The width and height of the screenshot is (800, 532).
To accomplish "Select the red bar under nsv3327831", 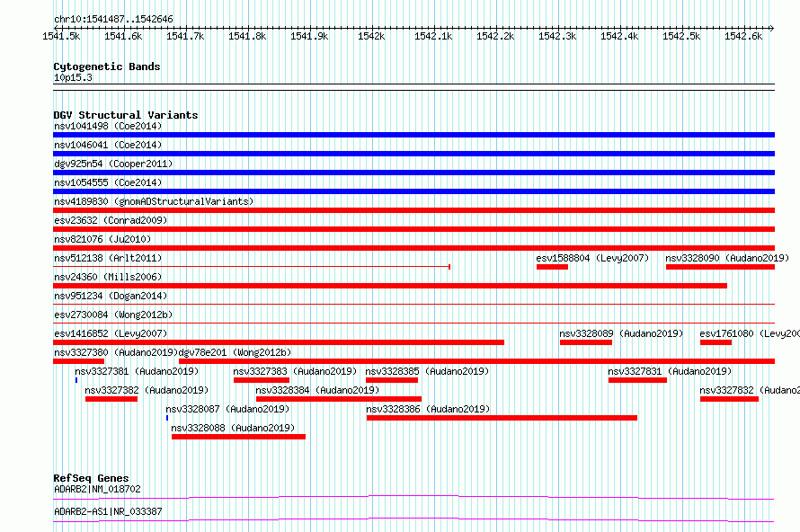I will coord(637,380).
